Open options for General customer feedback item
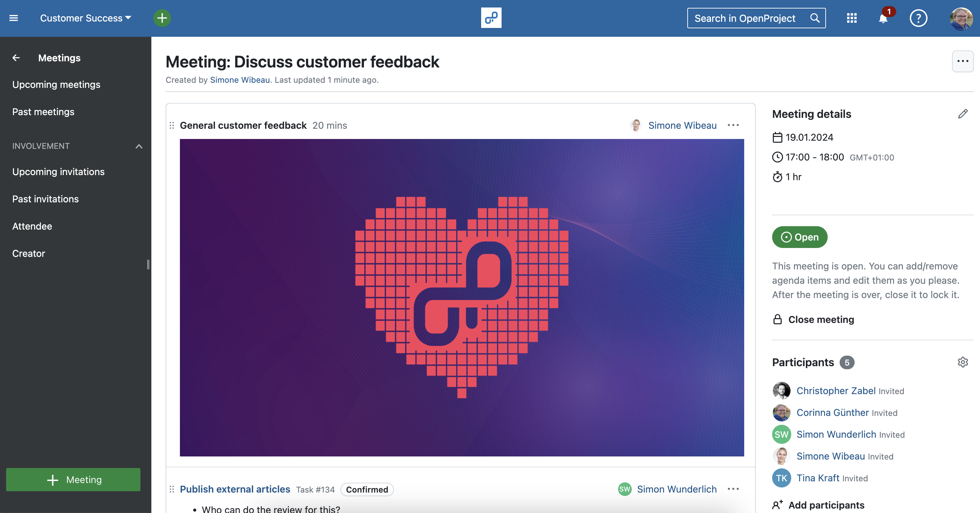 tap(733, 125)
